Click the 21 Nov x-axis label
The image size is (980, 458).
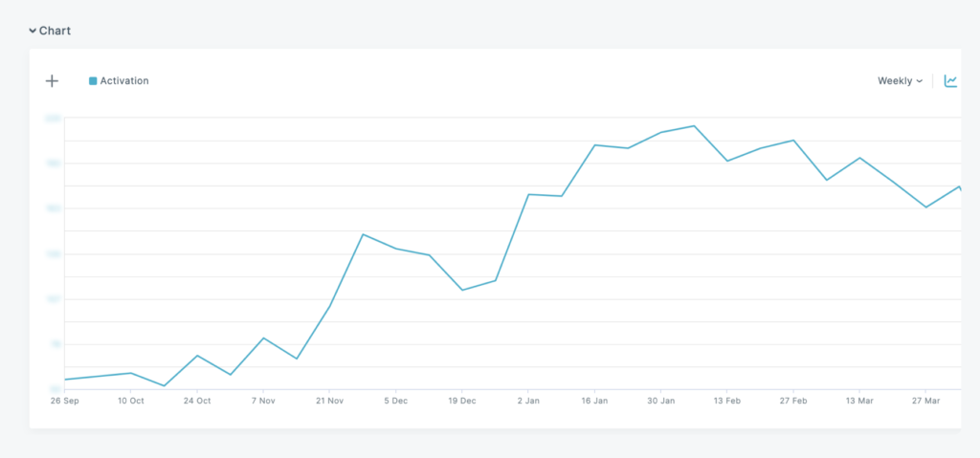(329, 401)
